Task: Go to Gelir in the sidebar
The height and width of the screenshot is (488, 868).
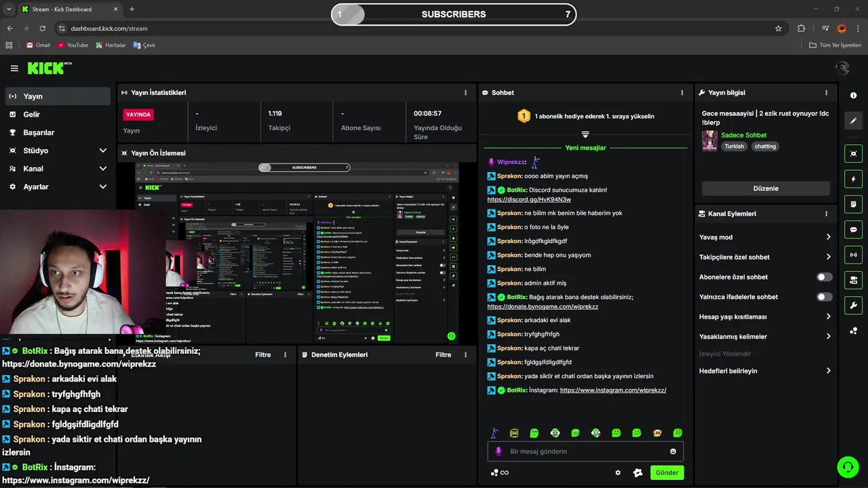Action: click(56, 115)
